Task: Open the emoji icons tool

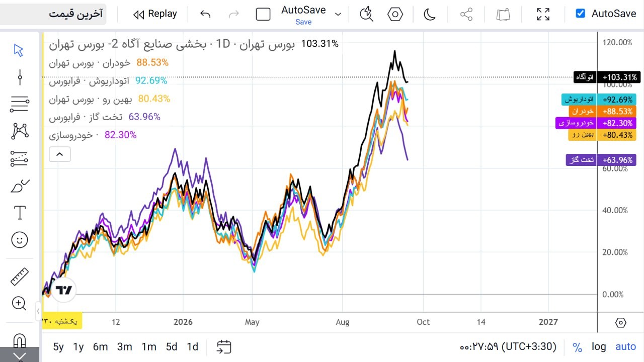Action: [x=19, y=240]
